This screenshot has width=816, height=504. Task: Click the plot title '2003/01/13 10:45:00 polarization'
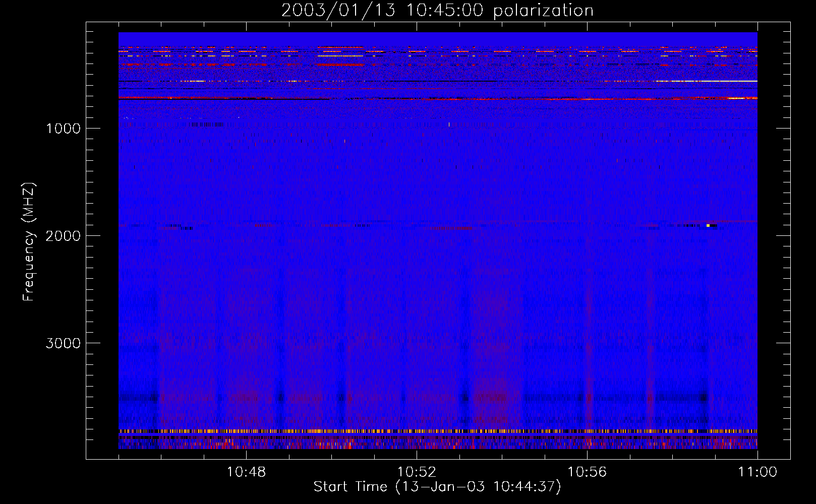[x=437, y=10]
